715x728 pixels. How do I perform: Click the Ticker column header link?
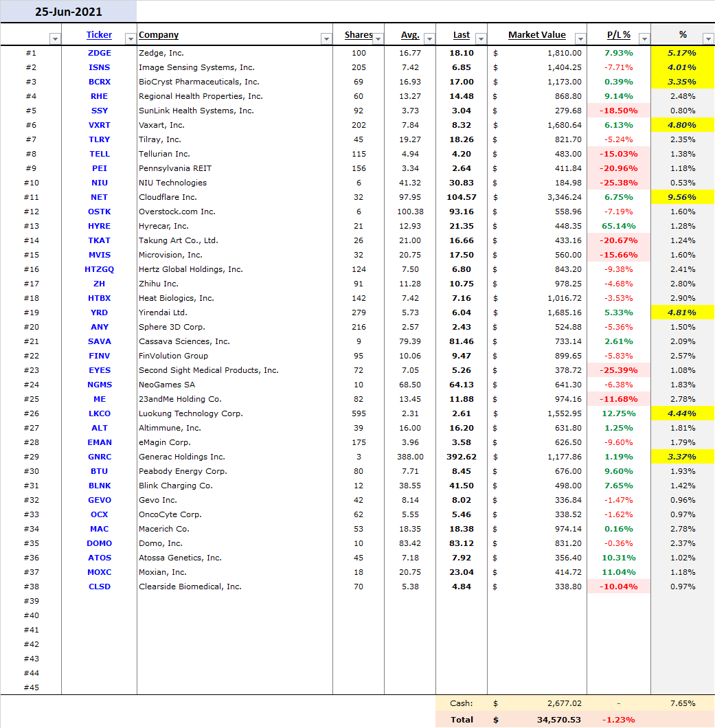99,35
